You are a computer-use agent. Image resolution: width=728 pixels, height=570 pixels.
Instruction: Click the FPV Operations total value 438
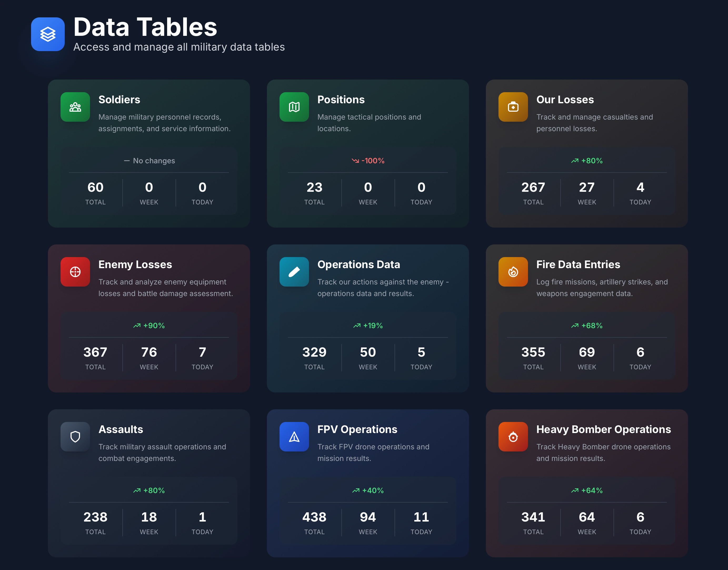(x=314, y=517)
